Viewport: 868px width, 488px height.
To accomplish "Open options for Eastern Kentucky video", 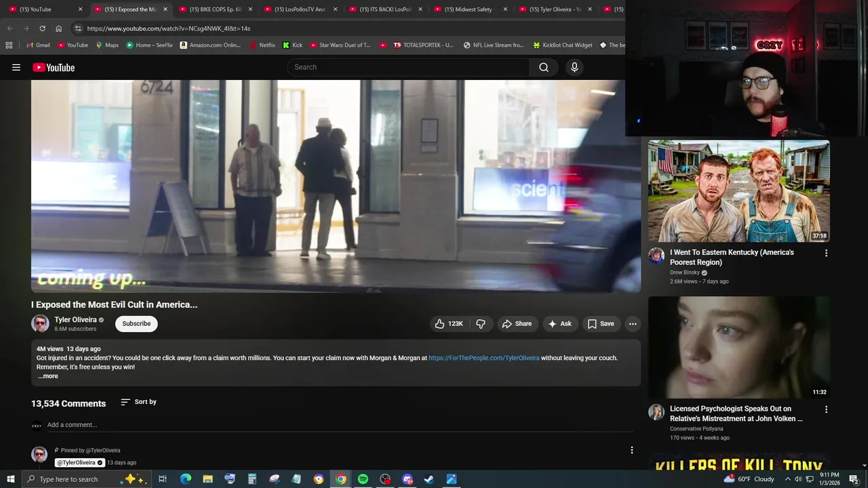I will pyautogui.click(x=826, y=253).
